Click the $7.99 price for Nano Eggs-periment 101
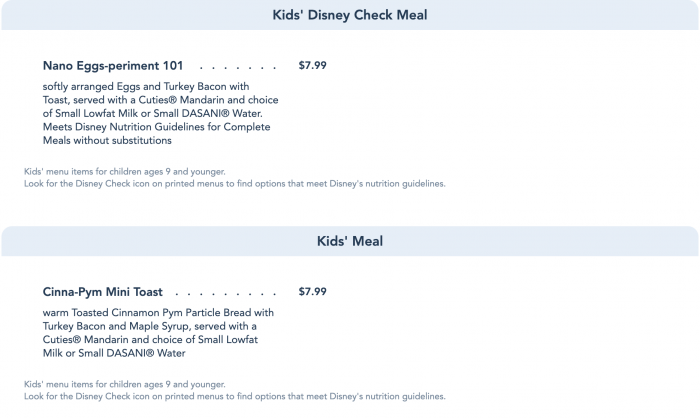This screenshot has width=700, height=418. point(312,65)
